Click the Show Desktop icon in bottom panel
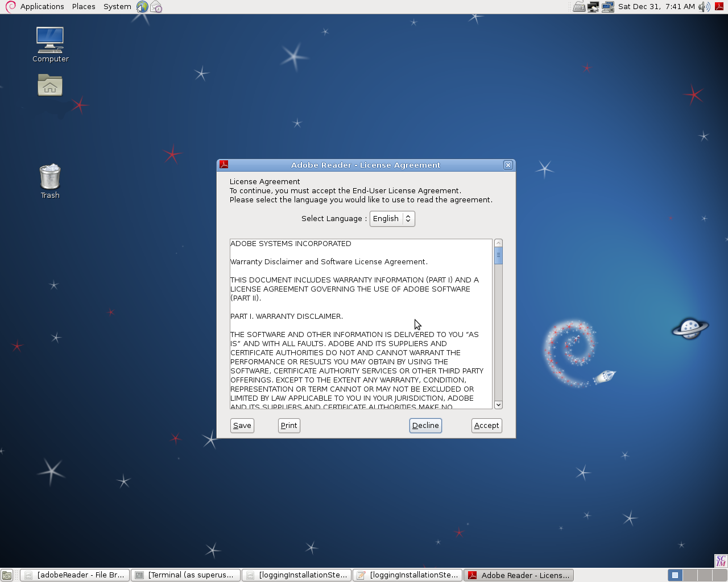The height and width of the screenshot is (582, 728). (x=7, y=575)
